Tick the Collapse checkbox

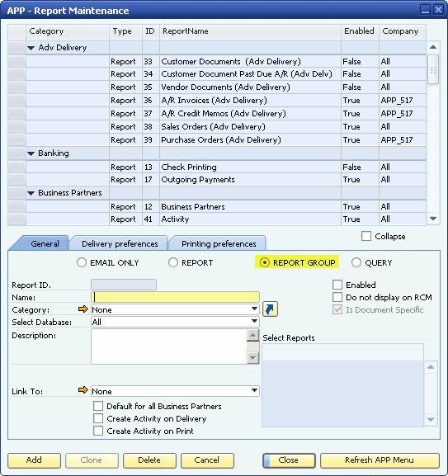point(366,236)
